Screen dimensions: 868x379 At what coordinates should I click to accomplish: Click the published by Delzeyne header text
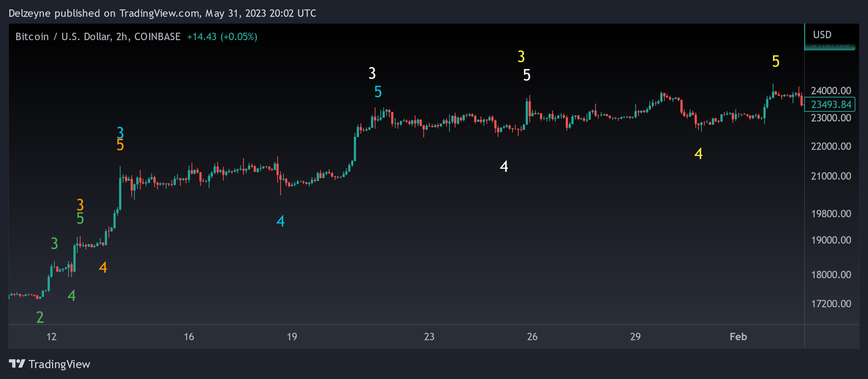click(162, 13)
